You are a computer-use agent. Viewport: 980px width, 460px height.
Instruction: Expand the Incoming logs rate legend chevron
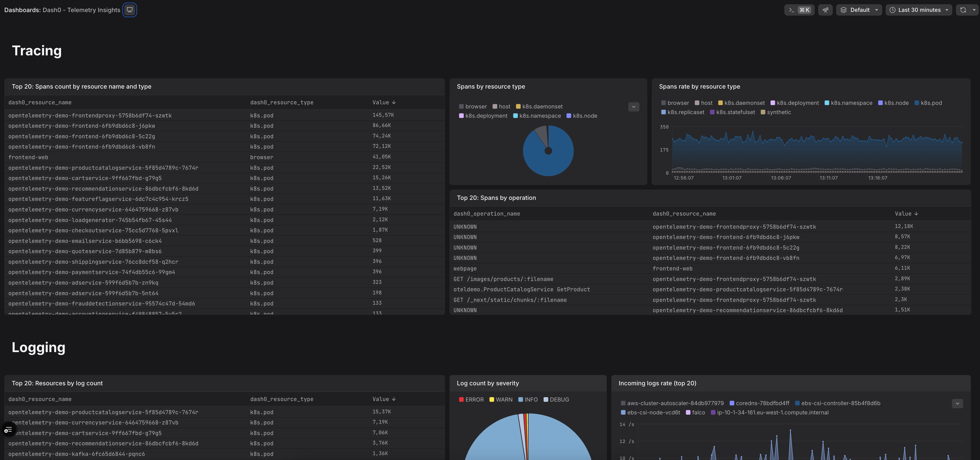pos(957,403)
